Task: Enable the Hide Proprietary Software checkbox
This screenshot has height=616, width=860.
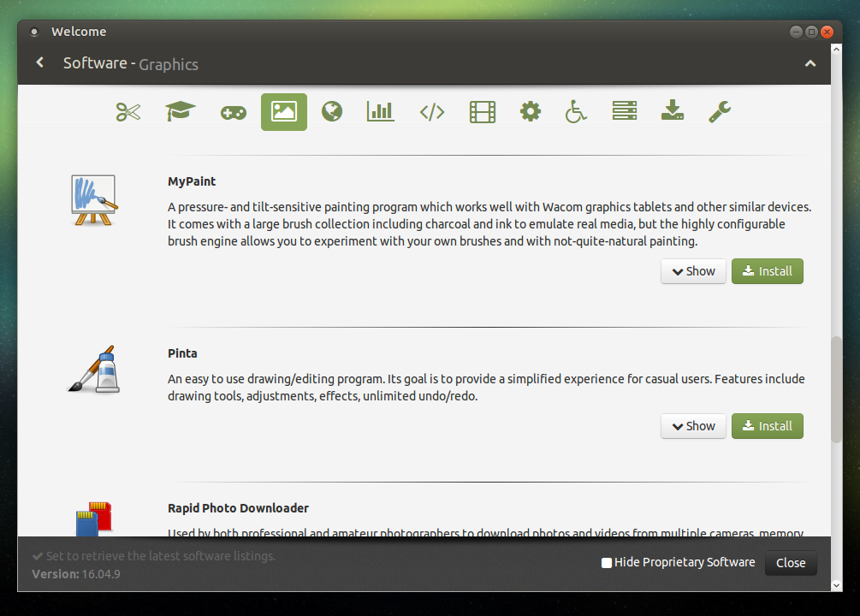Action: [606, 562]
